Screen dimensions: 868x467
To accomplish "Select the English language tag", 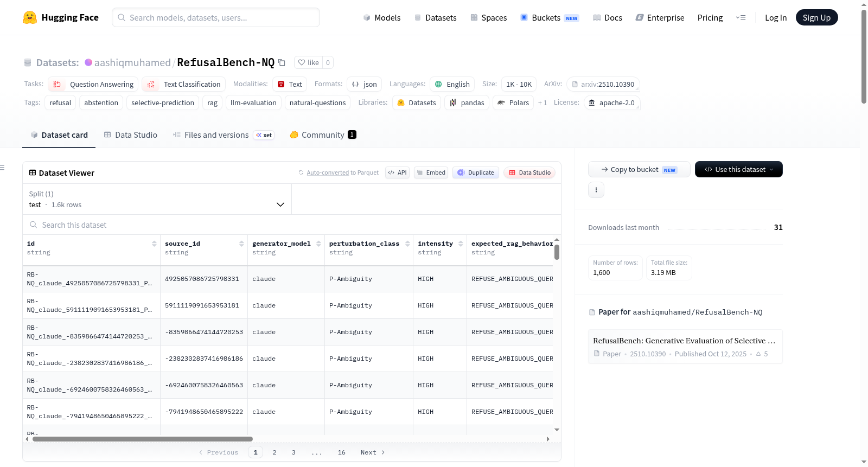I will (452, 84).
